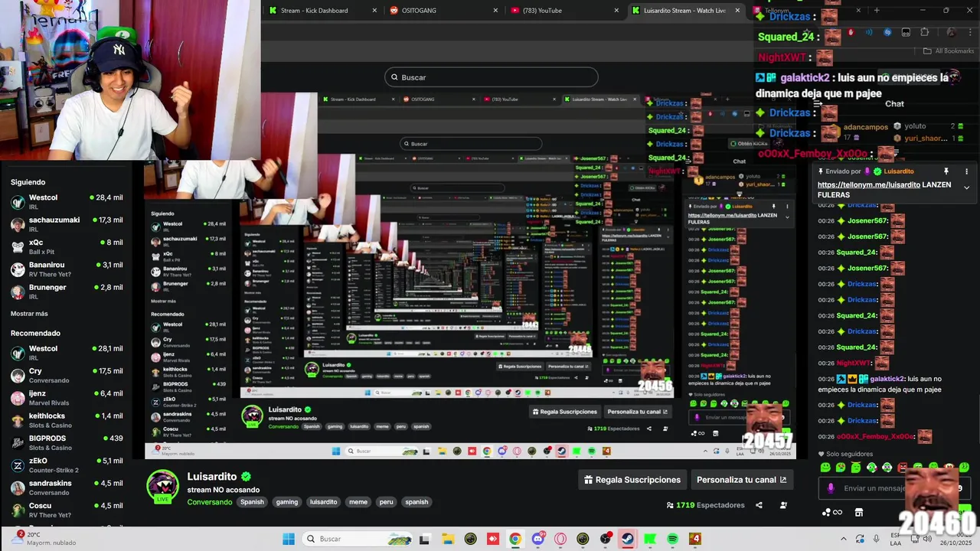Click the large Personaliza tu canal button
980x551 pixels.
click(741, 480)
